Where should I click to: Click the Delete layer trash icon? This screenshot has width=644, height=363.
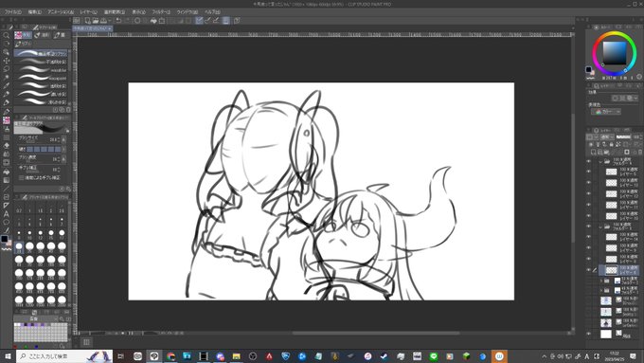click(x=640, y=152)
